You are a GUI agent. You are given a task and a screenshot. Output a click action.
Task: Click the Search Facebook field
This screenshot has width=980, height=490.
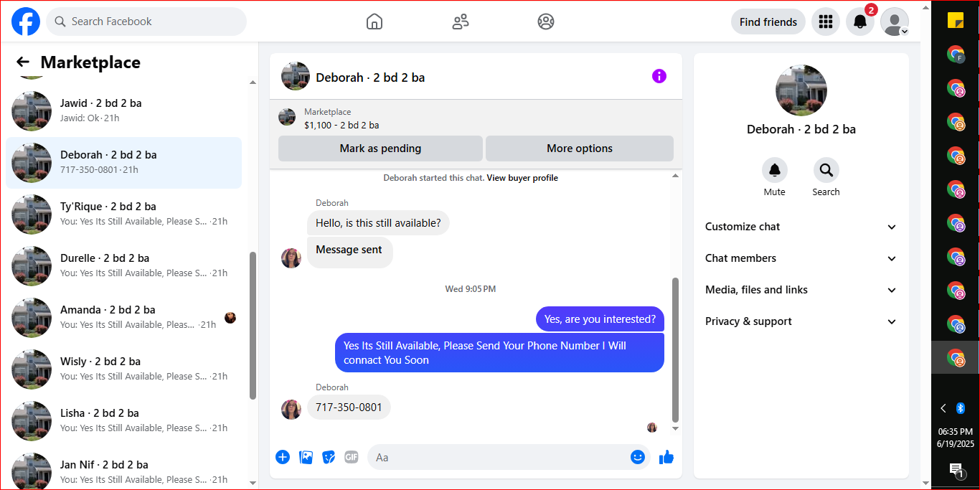point(146,22)
